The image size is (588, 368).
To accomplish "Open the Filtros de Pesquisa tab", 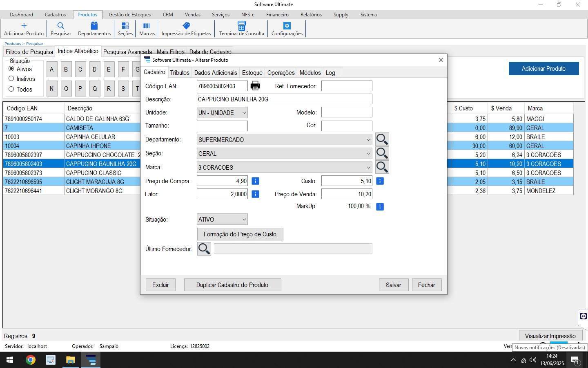I will (29, 52).
